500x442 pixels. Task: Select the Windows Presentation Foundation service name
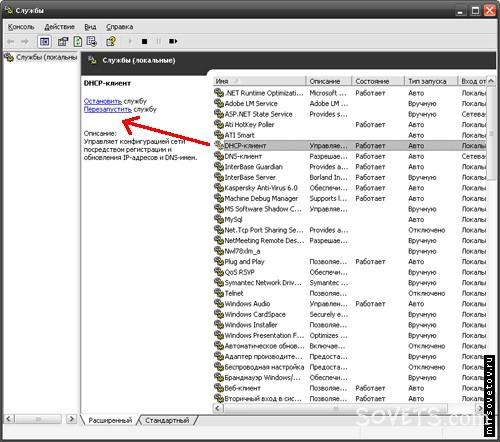point(264,335)
